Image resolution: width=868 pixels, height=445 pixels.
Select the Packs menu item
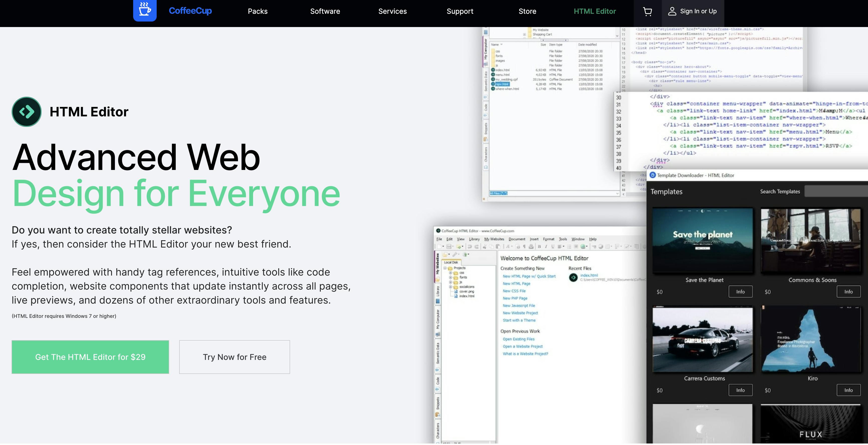pos(258,11)
